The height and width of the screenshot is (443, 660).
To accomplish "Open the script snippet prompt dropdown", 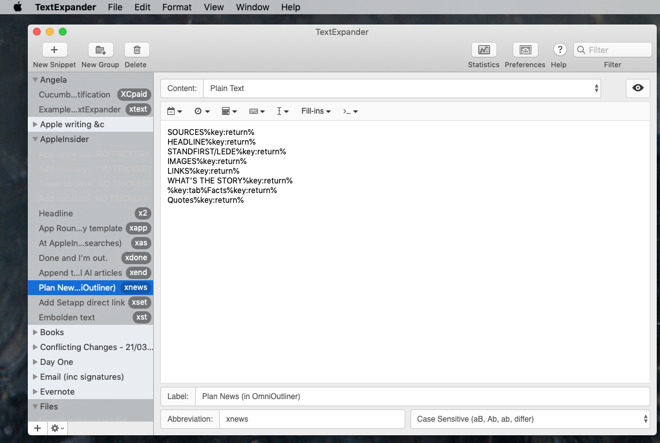I will [350, 111].
